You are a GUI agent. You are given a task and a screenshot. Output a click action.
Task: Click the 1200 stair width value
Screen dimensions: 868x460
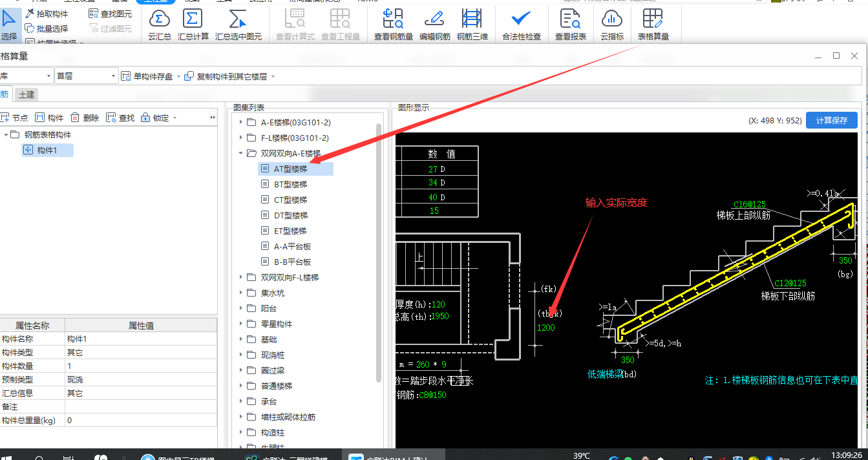pyautogui.click(x=546, y=328)
